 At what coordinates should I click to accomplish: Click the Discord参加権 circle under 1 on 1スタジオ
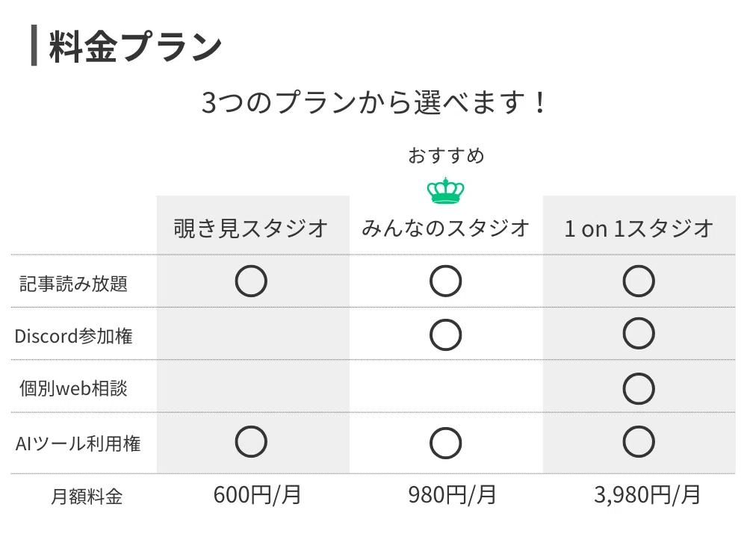pyautogui.click(x=639, y=333)
